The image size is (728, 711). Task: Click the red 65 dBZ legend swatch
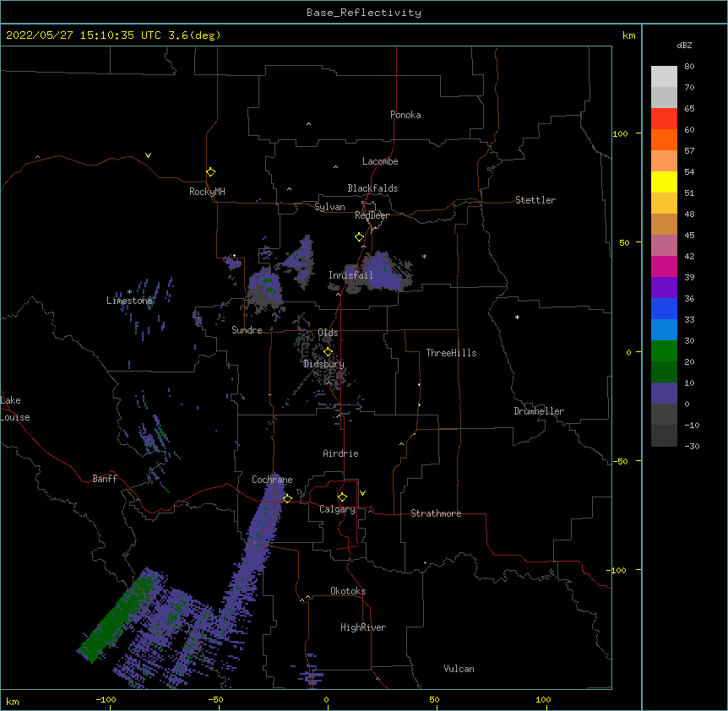(664, 118)
